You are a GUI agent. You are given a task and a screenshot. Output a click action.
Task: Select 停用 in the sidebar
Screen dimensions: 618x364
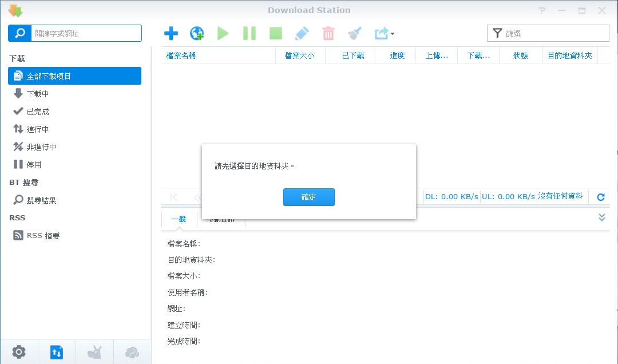[x=74, y=165]
